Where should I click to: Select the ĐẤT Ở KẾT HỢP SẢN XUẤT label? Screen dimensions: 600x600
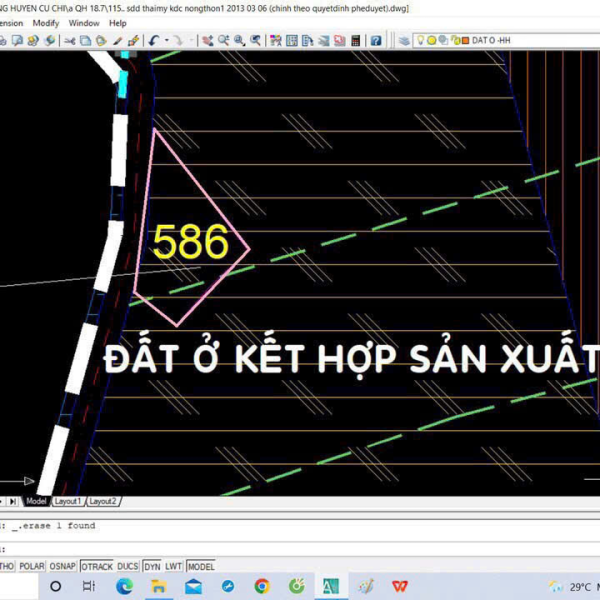coord(351,358)
